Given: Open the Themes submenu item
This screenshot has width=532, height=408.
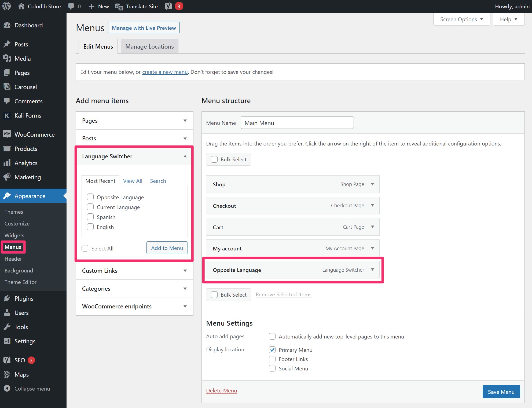Looking at the screenshot, I should (14, 212).
